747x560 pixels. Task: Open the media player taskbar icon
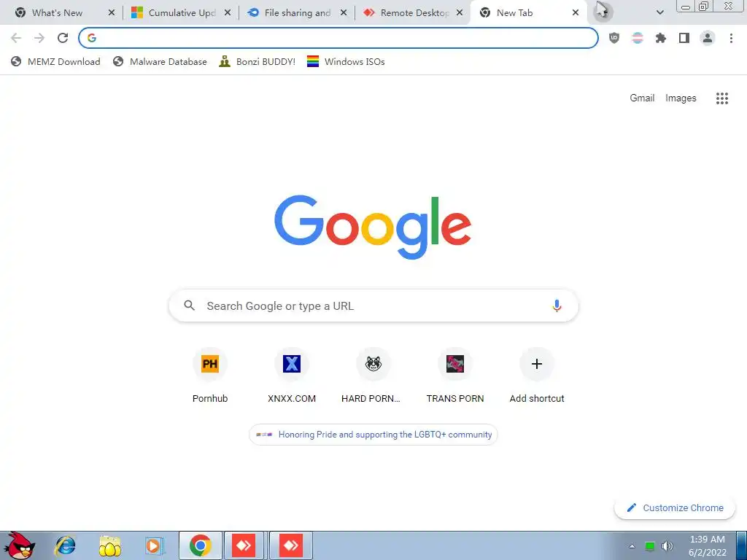[155, 545]
